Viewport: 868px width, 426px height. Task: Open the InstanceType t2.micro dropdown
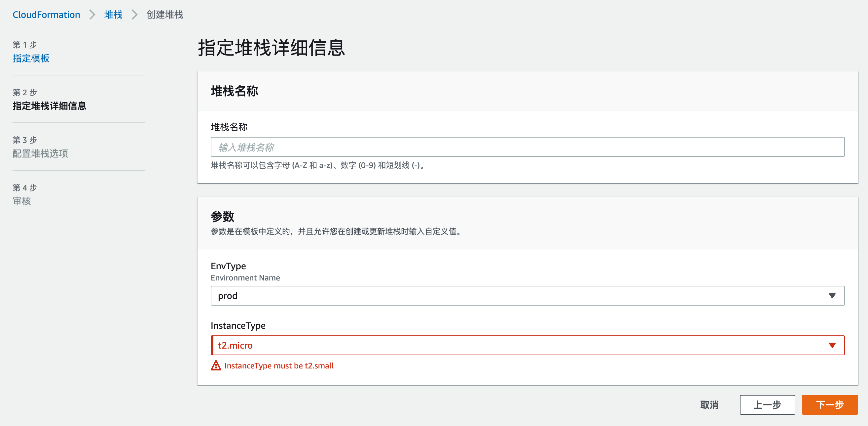pos(527,345)
